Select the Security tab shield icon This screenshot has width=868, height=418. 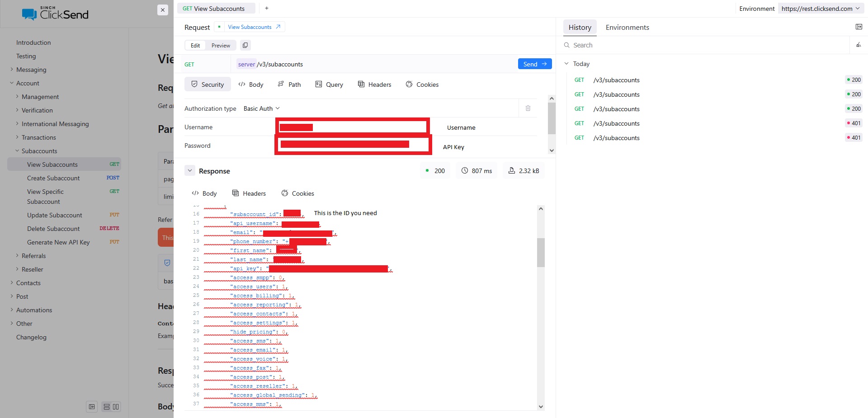(195, 84)
